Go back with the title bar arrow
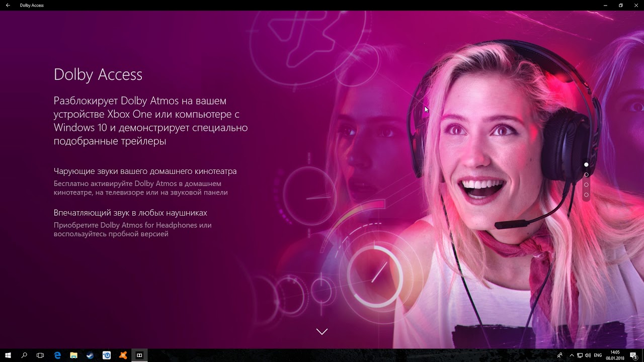The height and width of the screenshot is (362, 644). point(8,5)
